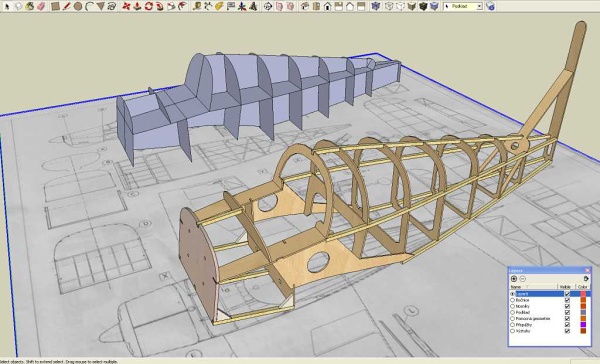Screen dimensions: 600x364
Task: Click the Color column header
Action: pyautogui.click(x=582, y=287)
